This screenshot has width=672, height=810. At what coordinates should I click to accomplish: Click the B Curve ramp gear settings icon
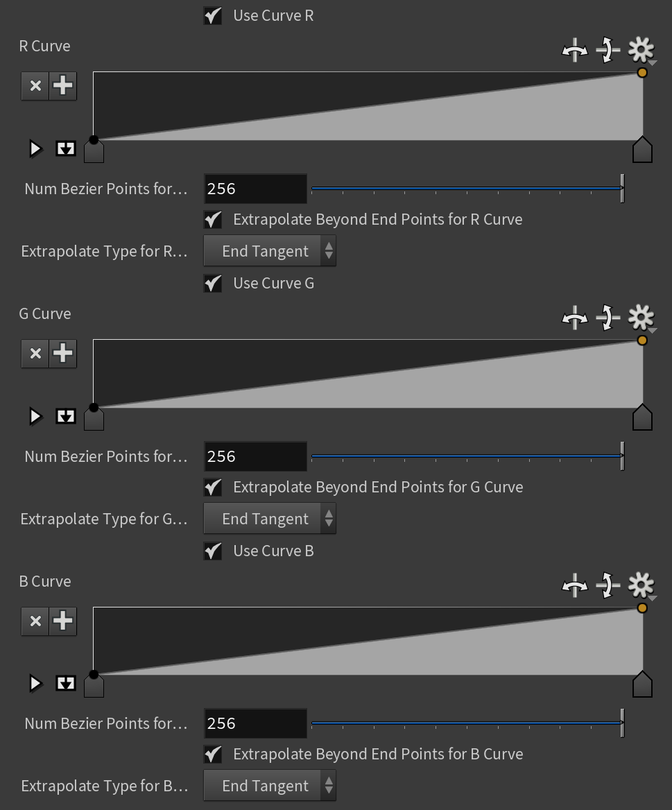tap(641, 585)
